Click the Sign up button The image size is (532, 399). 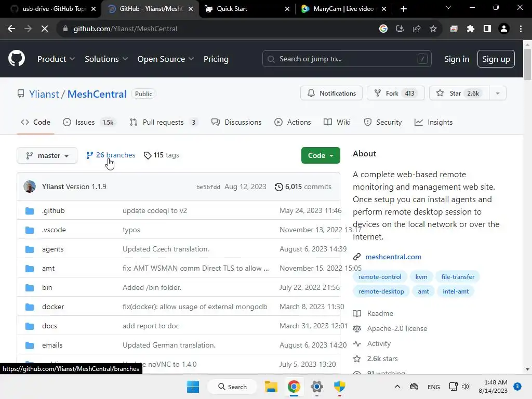tap(496, 59)
